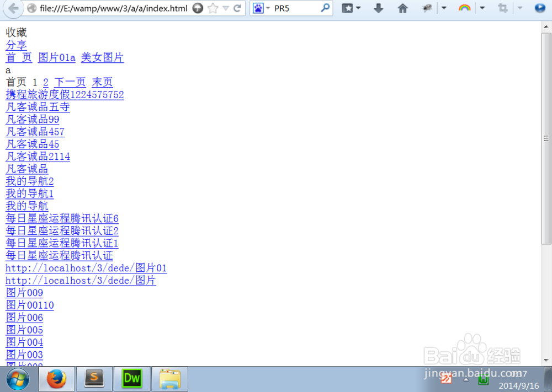The width and height of the screenshot is (552, 392).
Task: Expand the bookmarks menu dropdown arrow
Action: click(358, 8)
